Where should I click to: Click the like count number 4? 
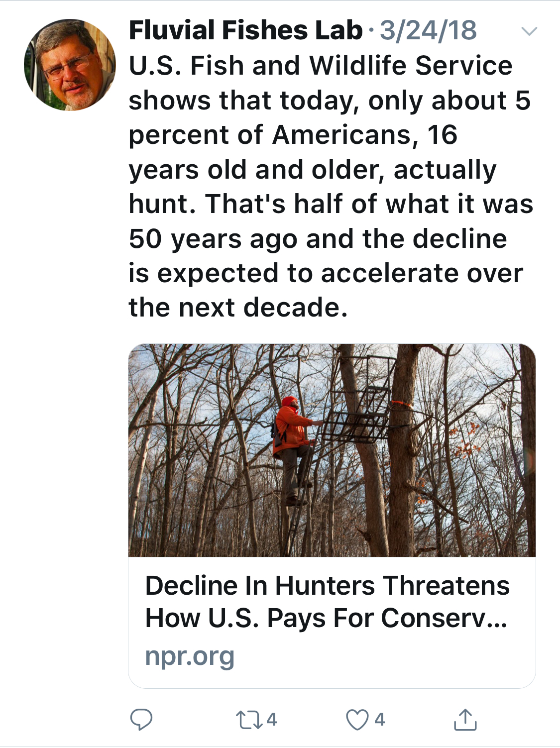click(379, 720)
